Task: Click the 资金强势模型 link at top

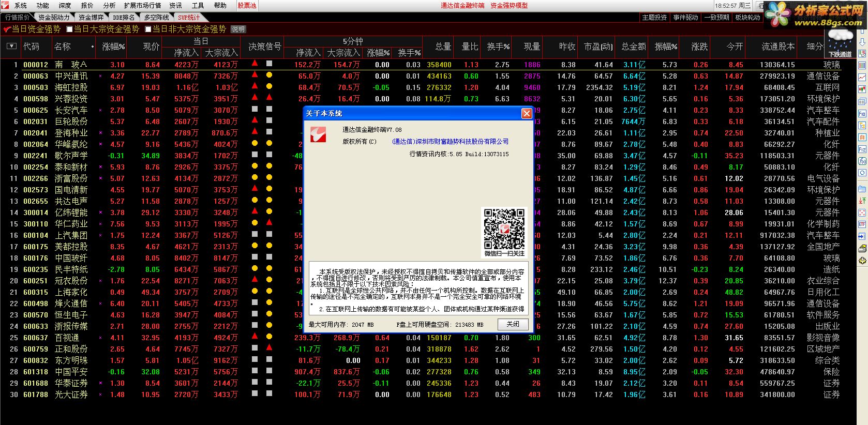Action: 509,6
